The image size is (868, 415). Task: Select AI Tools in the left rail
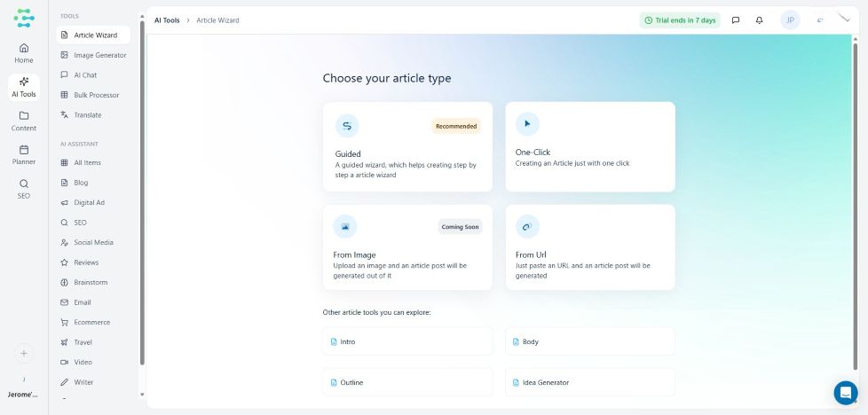pos(24,88)
